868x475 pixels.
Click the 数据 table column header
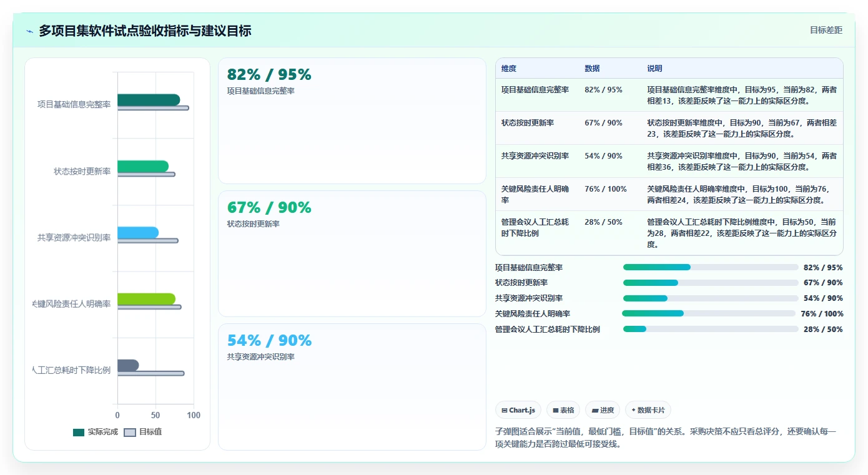[x=592, y=69]
